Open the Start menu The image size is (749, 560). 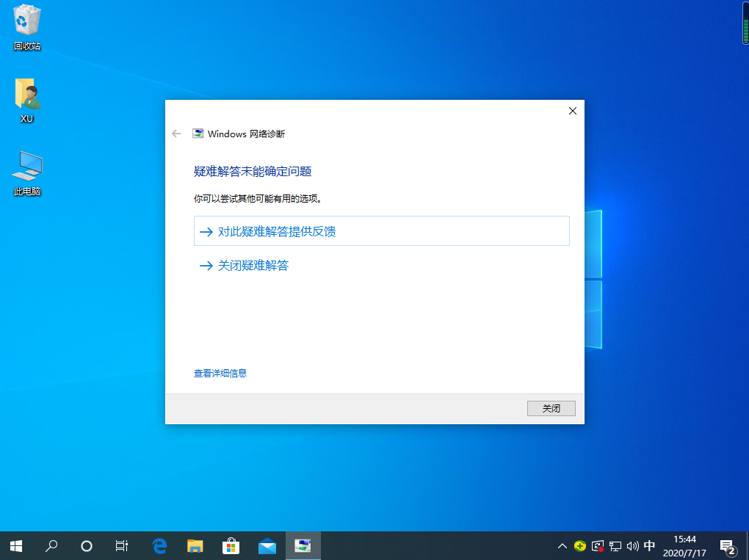[15, 546]
